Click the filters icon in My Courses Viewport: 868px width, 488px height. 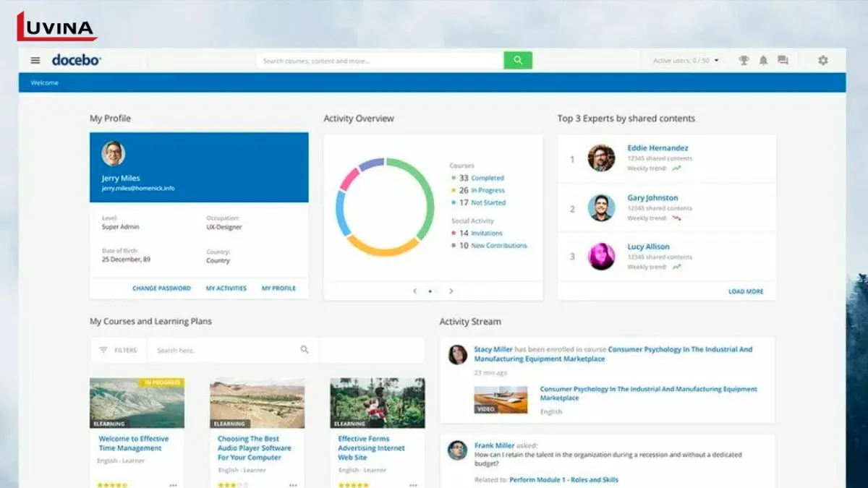point(103,350)
